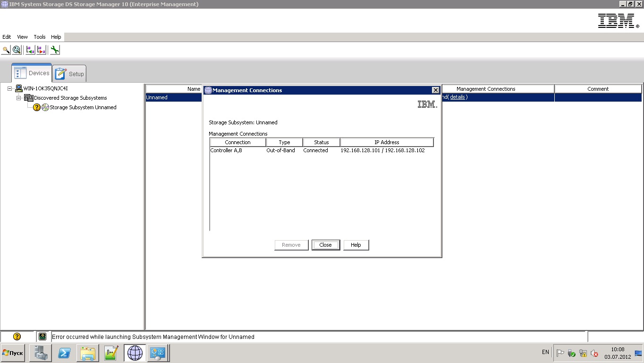Click the green wrench Manage Device icon
The height and width of the screenshot is (363, 644).
tap(55, 50)
